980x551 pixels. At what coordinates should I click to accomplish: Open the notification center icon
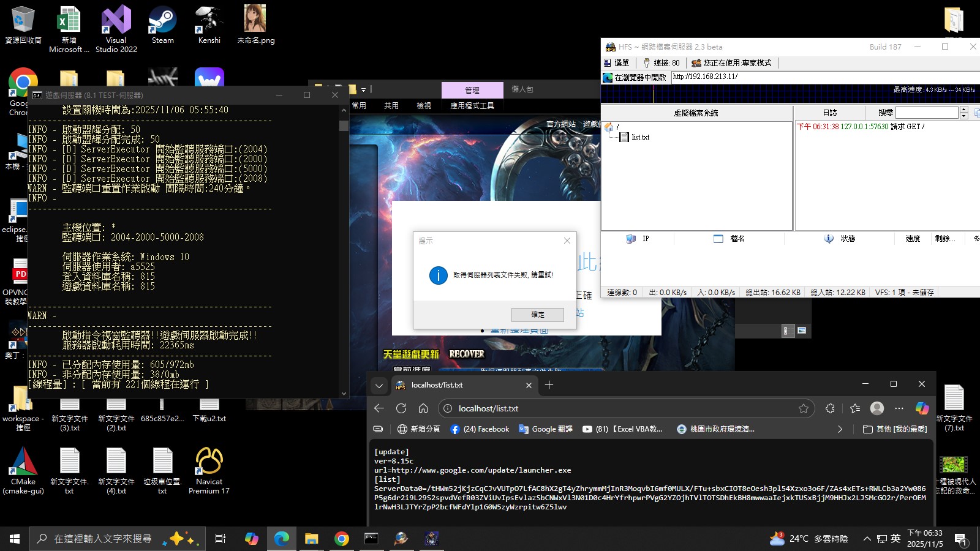pyautogui.click(x=961, y=539)
